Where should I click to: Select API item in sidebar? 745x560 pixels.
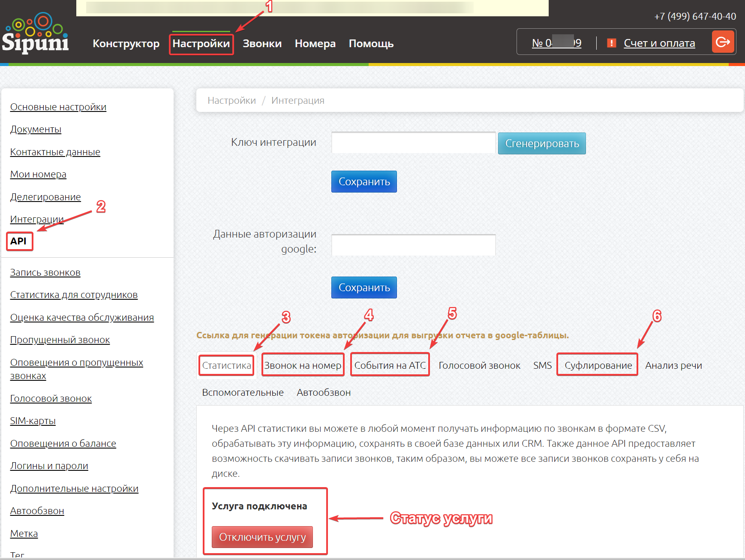18,241
